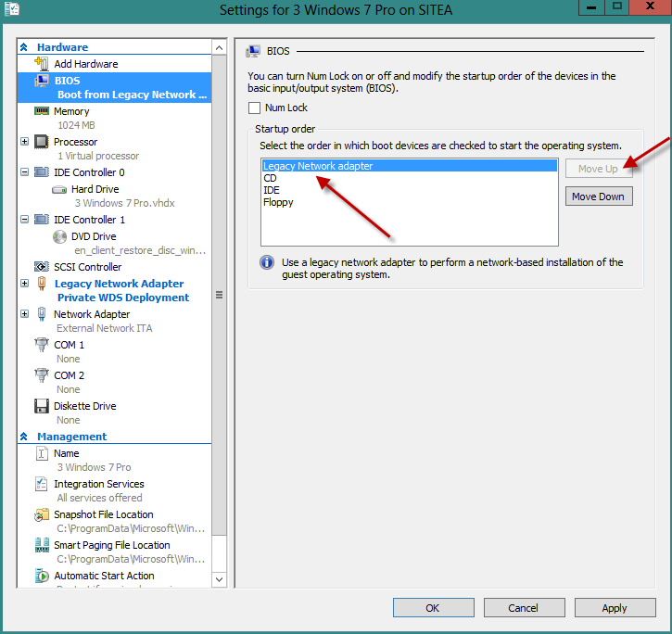Screen dimensions: 672x634
Task: Select the Memory chip icon
Action: pos(42,111)
